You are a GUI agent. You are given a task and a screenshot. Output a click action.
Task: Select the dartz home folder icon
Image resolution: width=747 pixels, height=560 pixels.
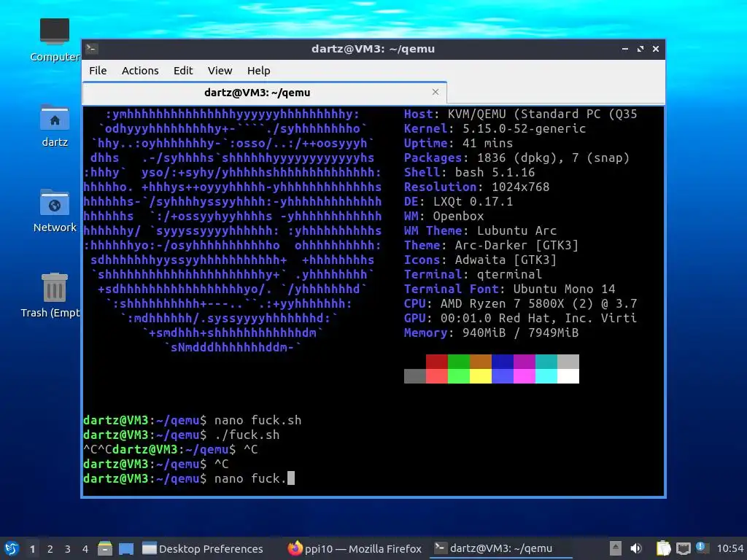point(55,125)
